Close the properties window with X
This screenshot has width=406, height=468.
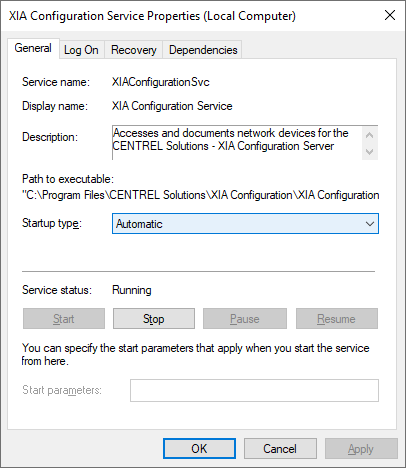click(x=390, y=15)
